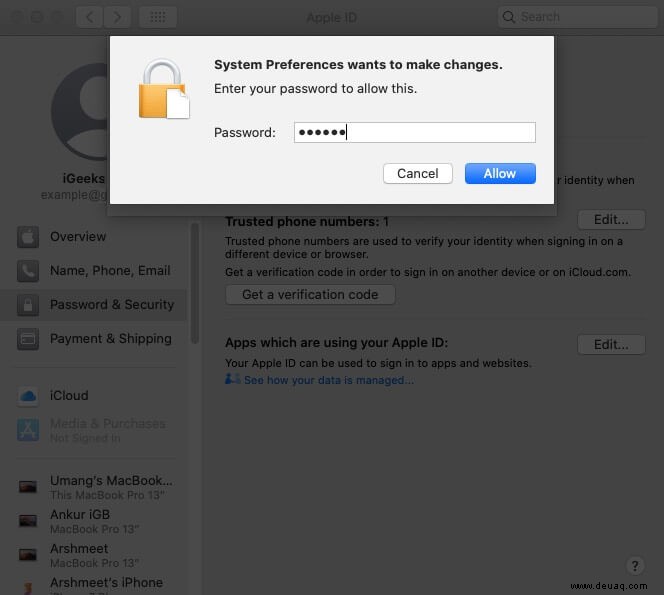Open Media & Purchases section
The height and width of the screenshot is (595, 664).
(93, 430)
